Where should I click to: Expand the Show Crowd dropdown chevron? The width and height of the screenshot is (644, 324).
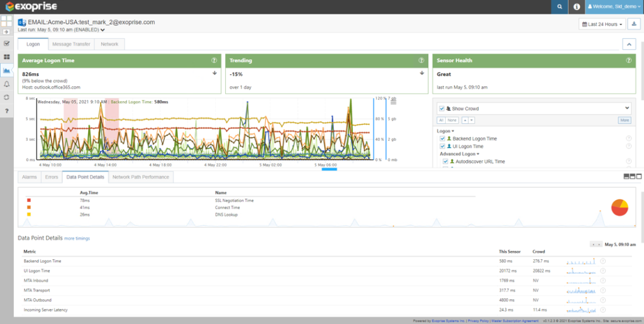point(627,108)
